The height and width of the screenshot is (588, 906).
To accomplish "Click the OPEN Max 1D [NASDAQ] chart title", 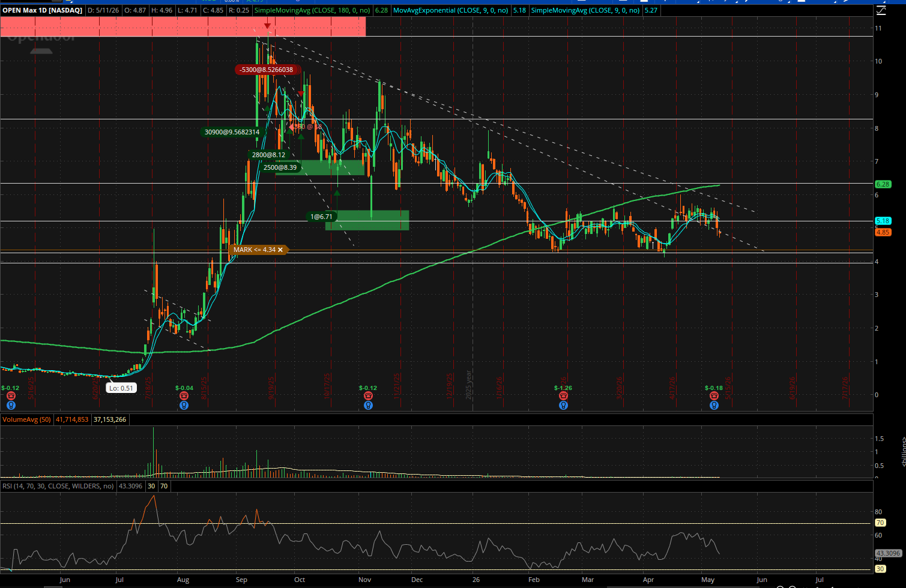I will pyautogui.click(x=42, y=10).
